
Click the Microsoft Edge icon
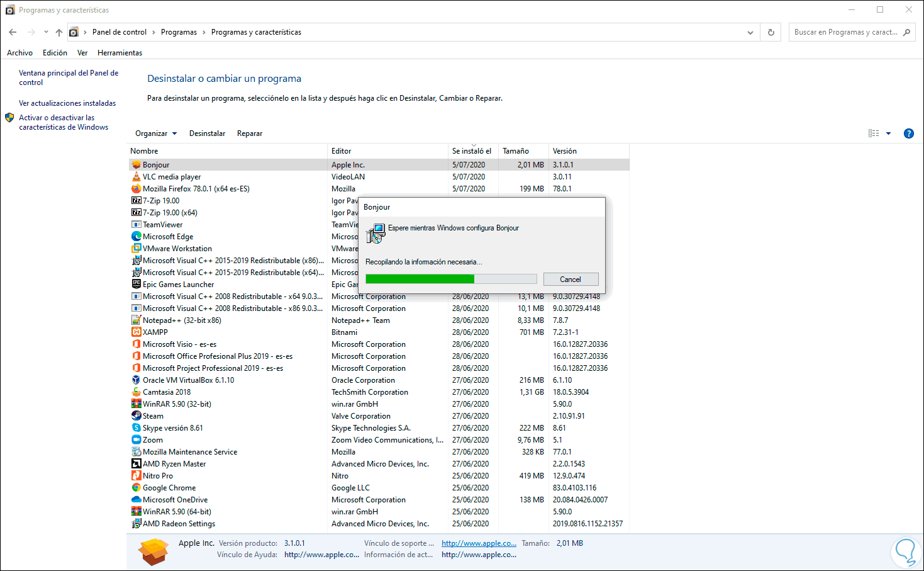point(136,237)
